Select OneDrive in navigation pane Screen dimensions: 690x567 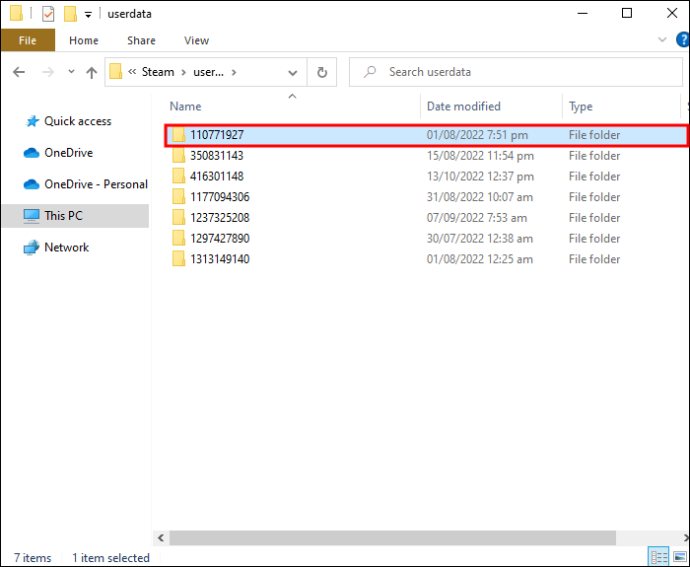pos(68,153)
